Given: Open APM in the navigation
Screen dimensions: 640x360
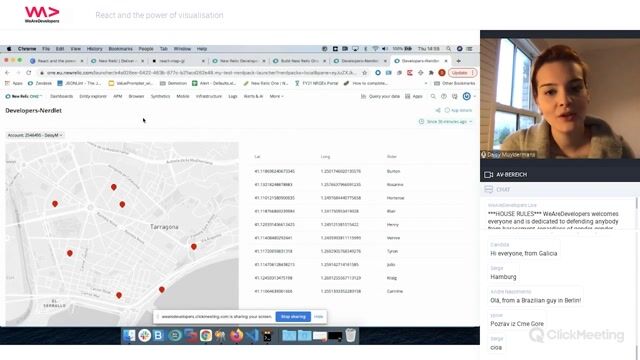Looking at the screenshot, I should pos(118,96).
